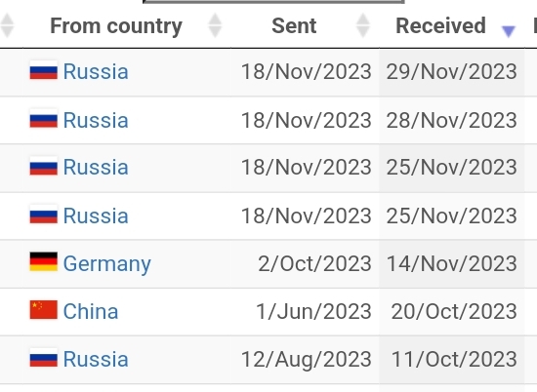The image size is (537, 392).
Task: Click the China flag icon
Action: tap(44, 309)
